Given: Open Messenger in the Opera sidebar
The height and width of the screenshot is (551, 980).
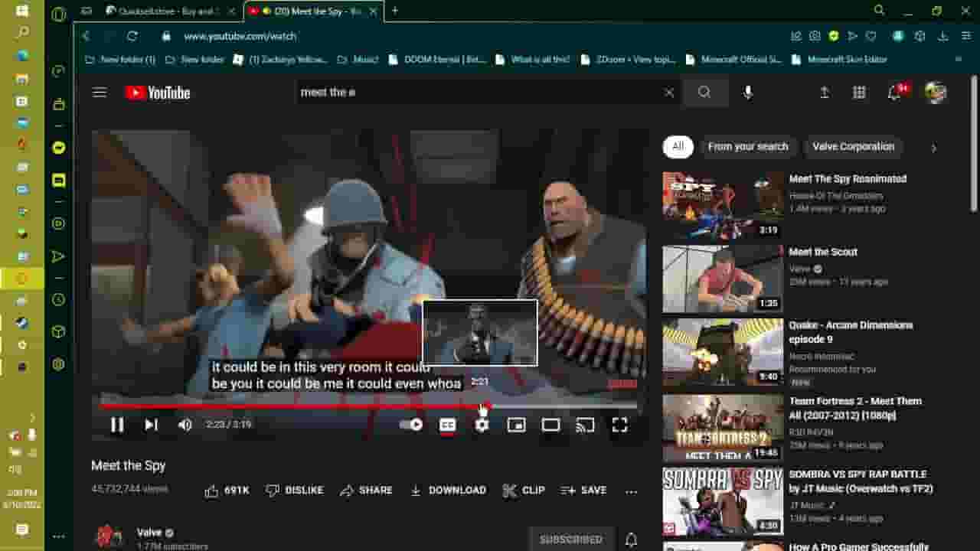Looking at the screenshot, I should pos(59,148).
